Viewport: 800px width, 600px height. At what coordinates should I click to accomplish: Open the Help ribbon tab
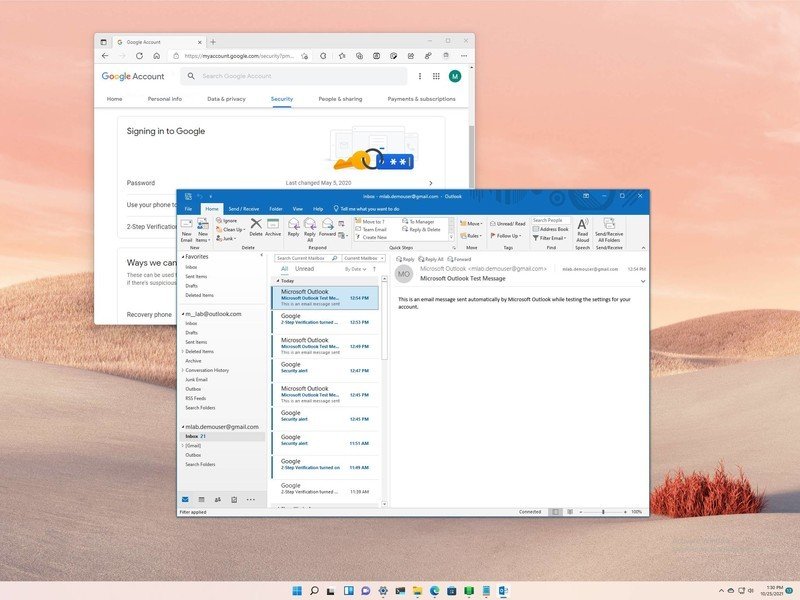click(318, 209)
